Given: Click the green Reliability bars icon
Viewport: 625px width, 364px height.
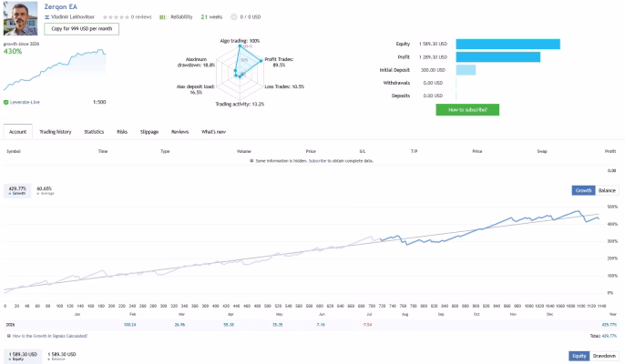Looking at the screenshot, I should (x=162, y=17).
